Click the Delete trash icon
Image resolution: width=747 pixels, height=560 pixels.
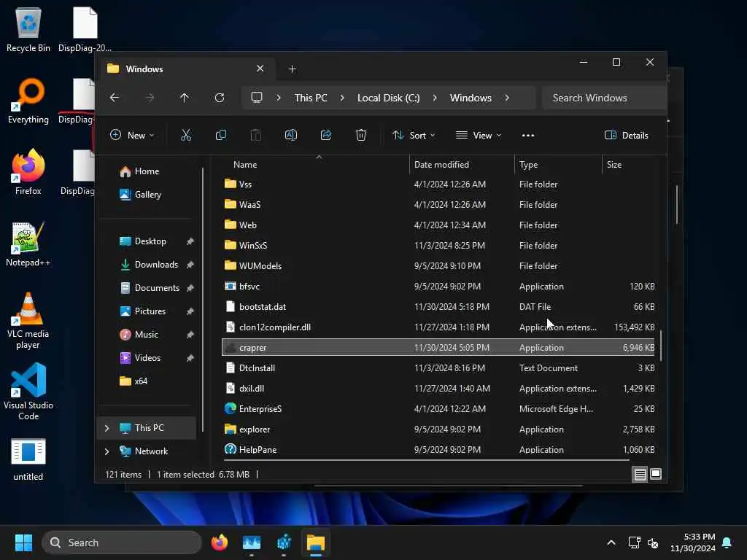point(361,135)
